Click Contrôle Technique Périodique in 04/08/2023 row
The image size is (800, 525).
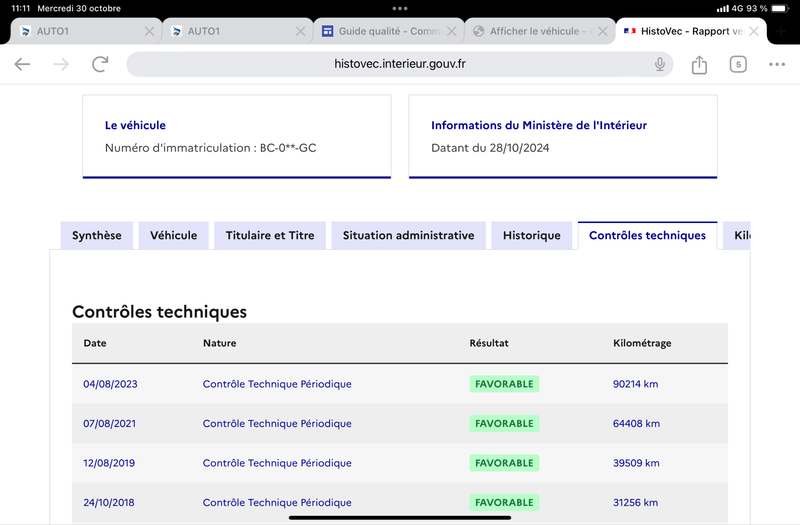click(x=277, y=384)
